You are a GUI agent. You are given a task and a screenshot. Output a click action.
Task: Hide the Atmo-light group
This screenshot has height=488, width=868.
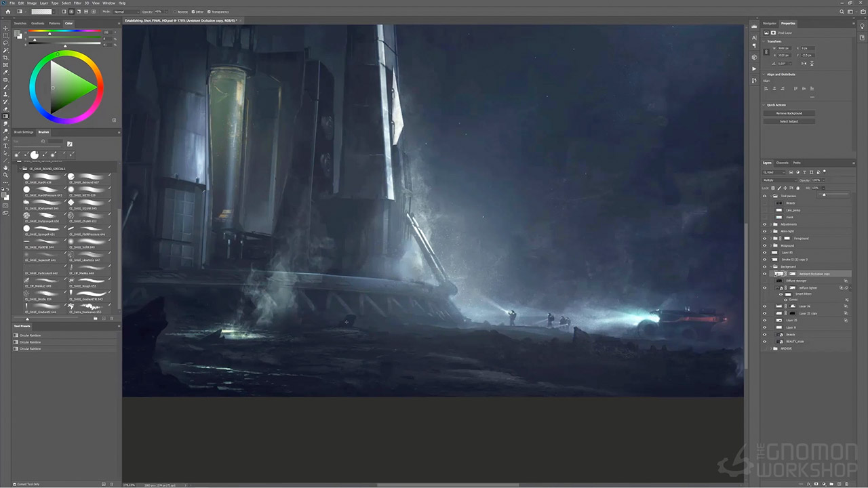coord(765,231)
